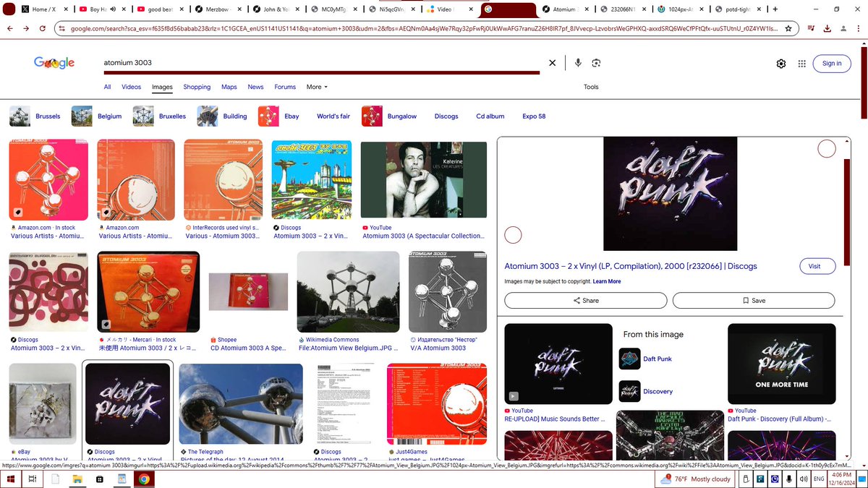This screenshot has height=488, width=868.
Task: Click the ENG language indicator in taskbar
Action: pyautogui.click(x=819, y=479)
